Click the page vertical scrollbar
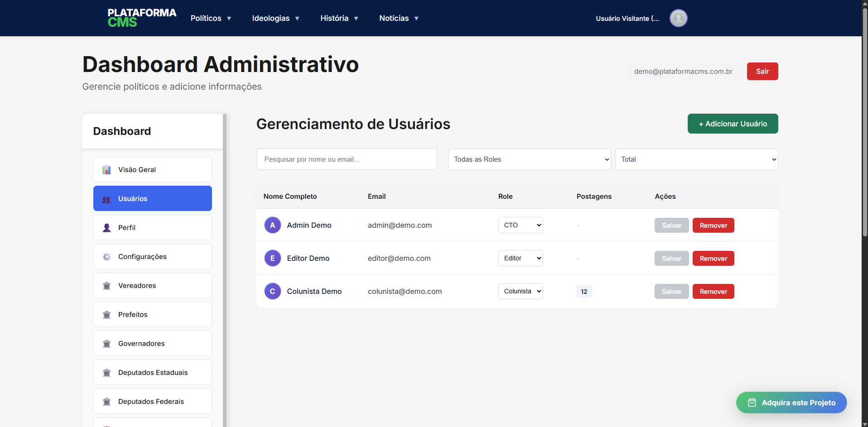Image resolution: width=868 pixels, height=427 pixels. click(864, 122)
